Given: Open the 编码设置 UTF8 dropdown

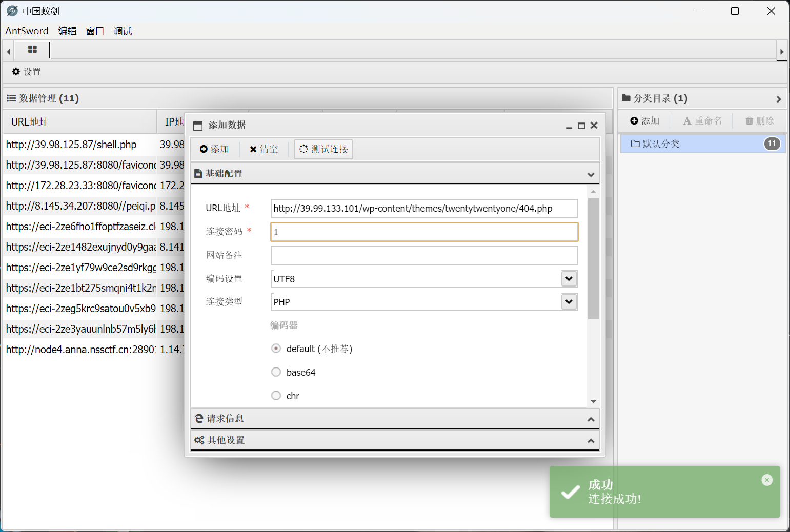Looking at the screenshot, I should click(x=569, y=279).
